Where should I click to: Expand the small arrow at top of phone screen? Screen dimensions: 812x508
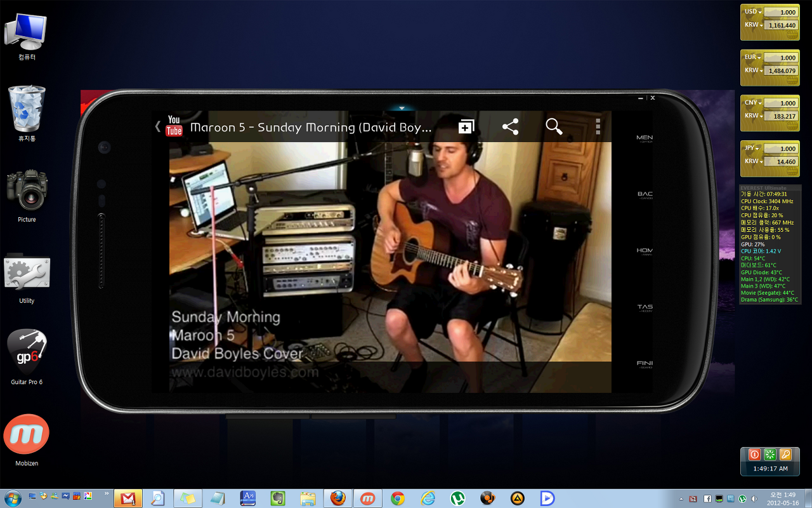pos(402,108)
